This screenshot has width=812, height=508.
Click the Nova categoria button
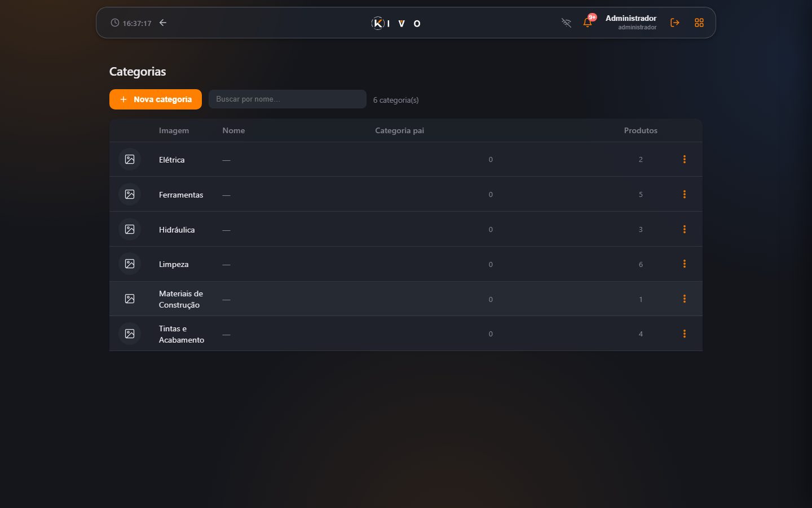(156, 99)
